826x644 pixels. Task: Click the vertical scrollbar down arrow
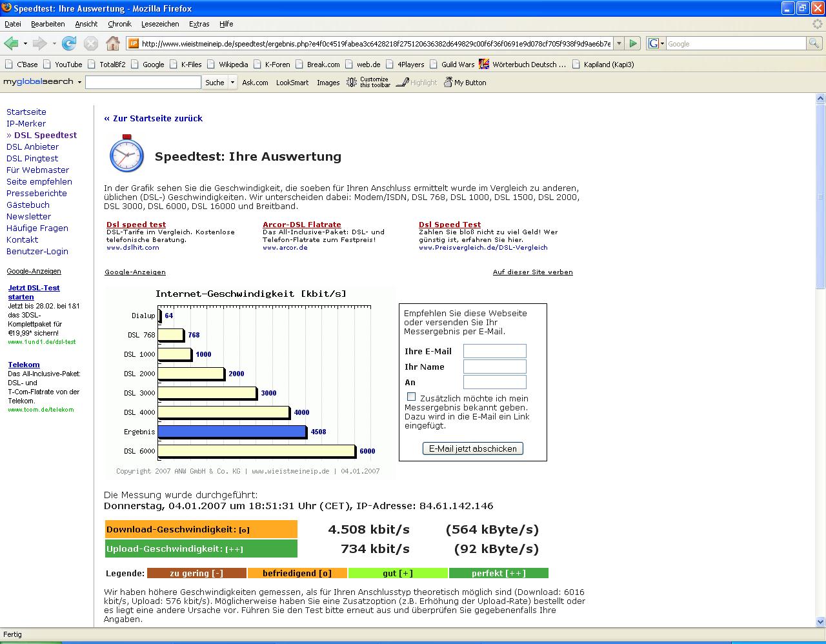[x=820, y=621]
